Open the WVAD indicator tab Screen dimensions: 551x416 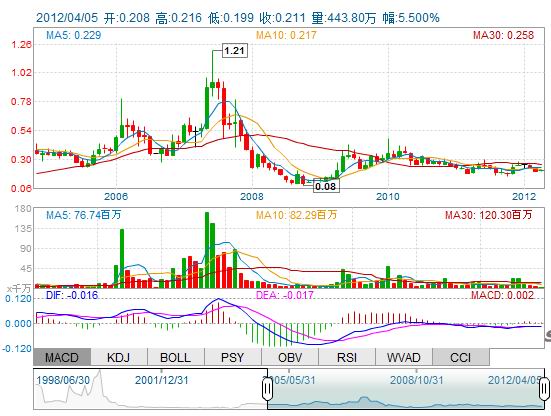[404, 357]
